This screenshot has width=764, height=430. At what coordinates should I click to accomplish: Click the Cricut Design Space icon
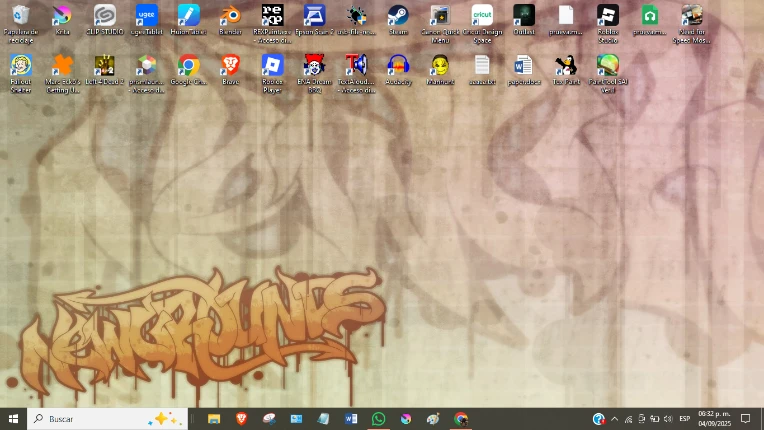coord(482,17)
